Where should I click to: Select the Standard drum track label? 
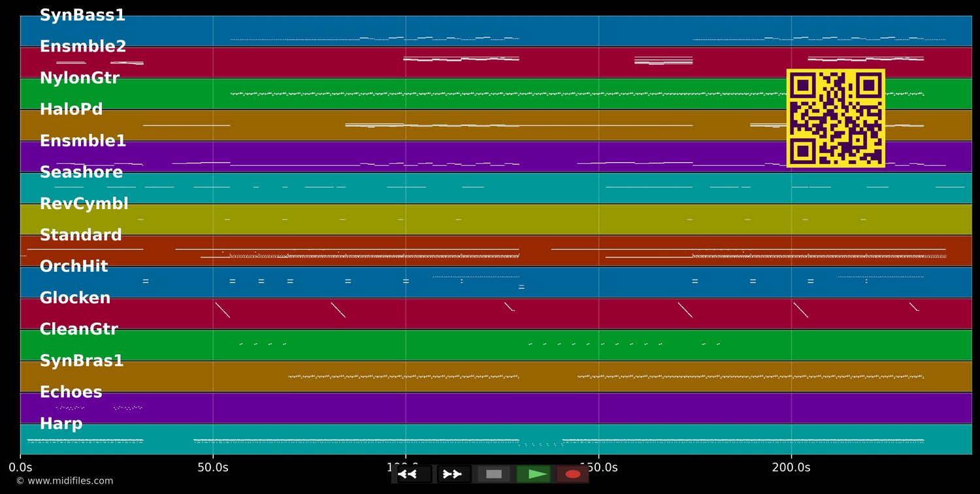[81, 235]
